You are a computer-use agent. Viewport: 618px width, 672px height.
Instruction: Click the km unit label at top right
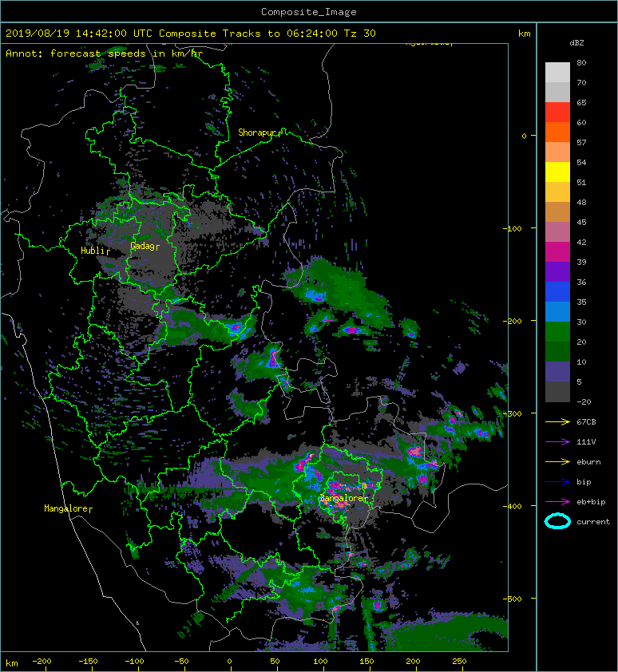coord(524,34)
